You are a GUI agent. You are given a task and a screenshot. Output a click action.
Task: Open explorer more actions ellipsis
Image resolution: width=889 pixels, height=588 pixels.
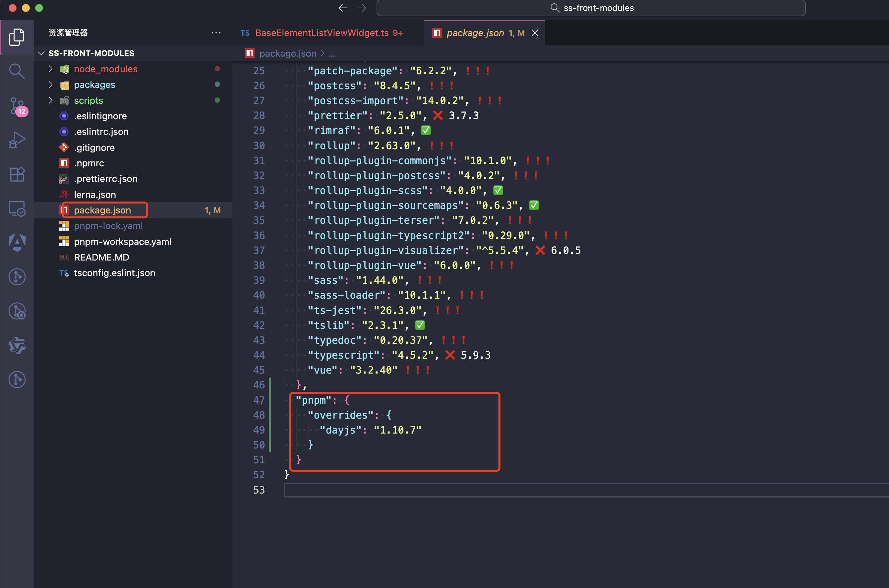tap(216, 33)
